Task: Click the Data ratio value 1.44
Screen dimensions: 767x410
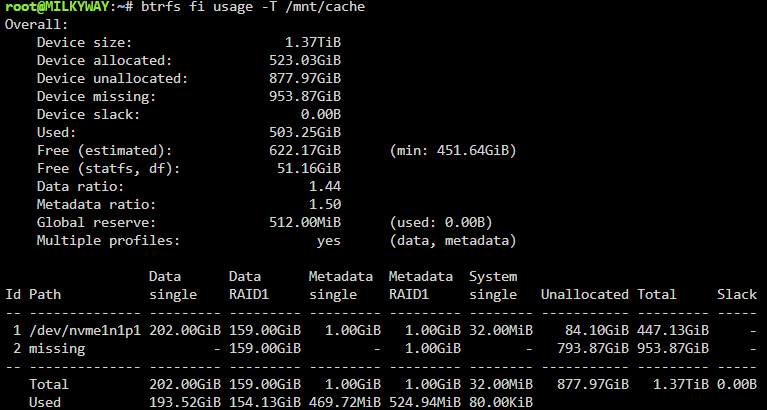Action: (325, 186)
